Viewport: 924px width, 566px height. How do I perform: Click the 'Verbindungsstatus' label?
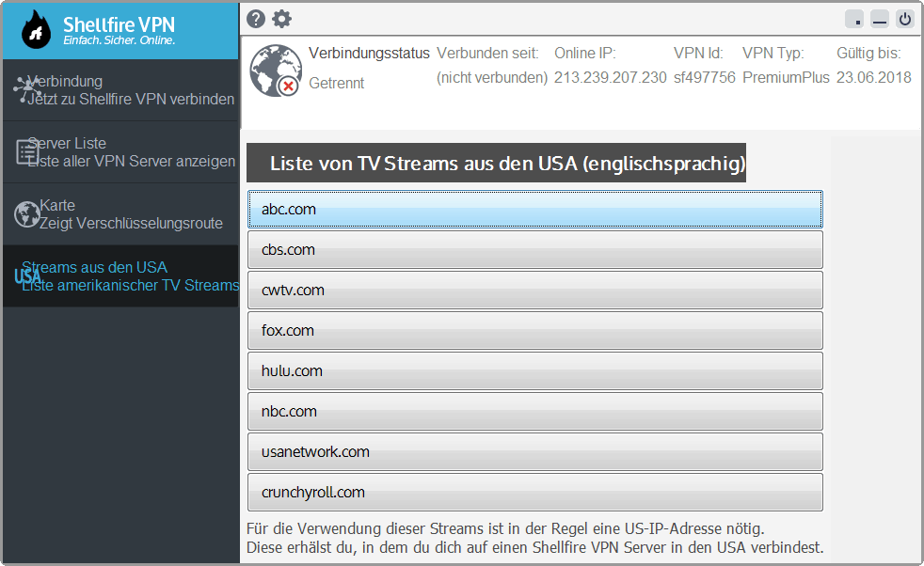(x=370, y=53)
